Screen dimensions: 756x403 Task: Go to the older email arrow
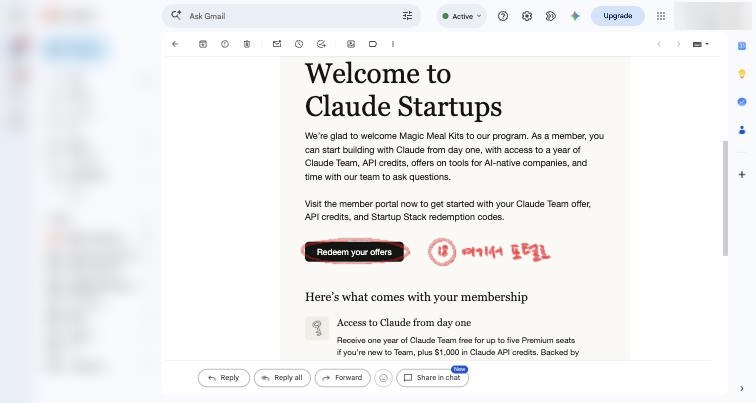[x=678, y=44]
